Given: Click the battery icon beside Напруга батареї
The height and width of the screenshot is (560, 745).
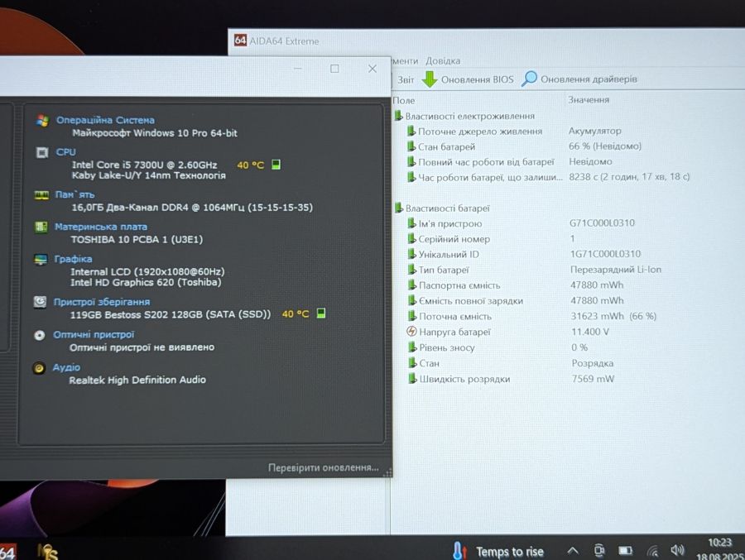Looking at the screenshot, I should (x=411, y=332).
